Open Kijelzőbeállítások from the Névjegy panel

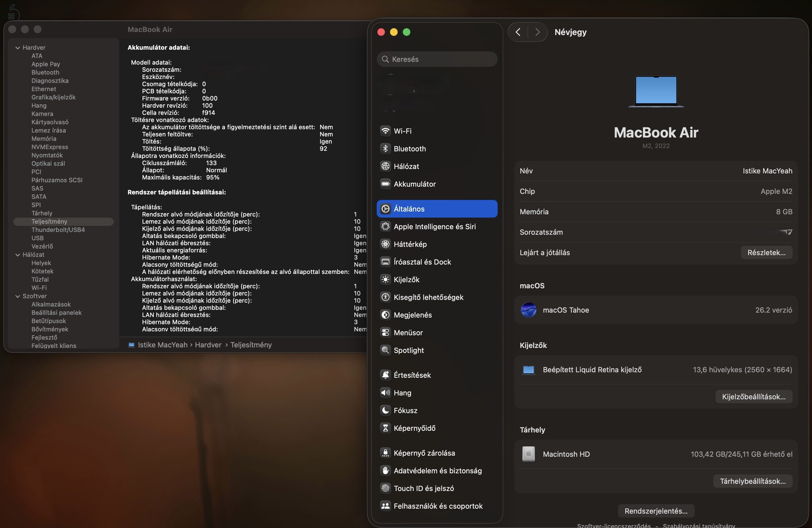[754, 397]
